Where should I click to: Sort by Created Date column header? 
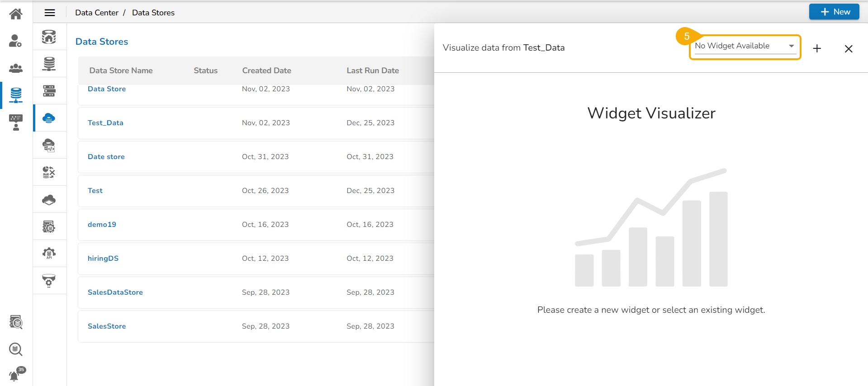click(x=266, y=71)
